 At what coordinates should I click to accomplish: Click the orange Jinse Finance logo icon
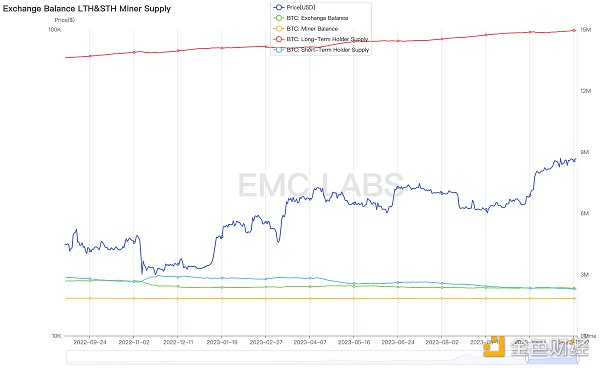[494, 347]
